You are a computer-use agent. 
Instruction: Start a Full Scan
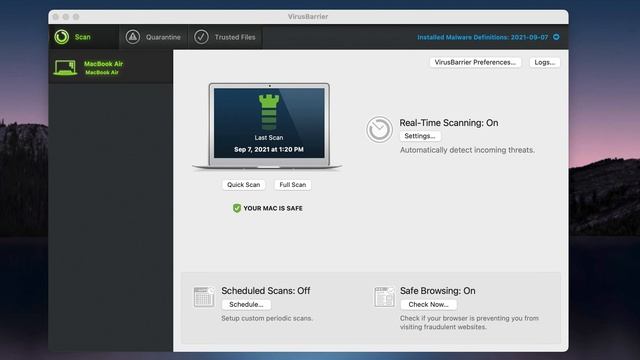293,185
